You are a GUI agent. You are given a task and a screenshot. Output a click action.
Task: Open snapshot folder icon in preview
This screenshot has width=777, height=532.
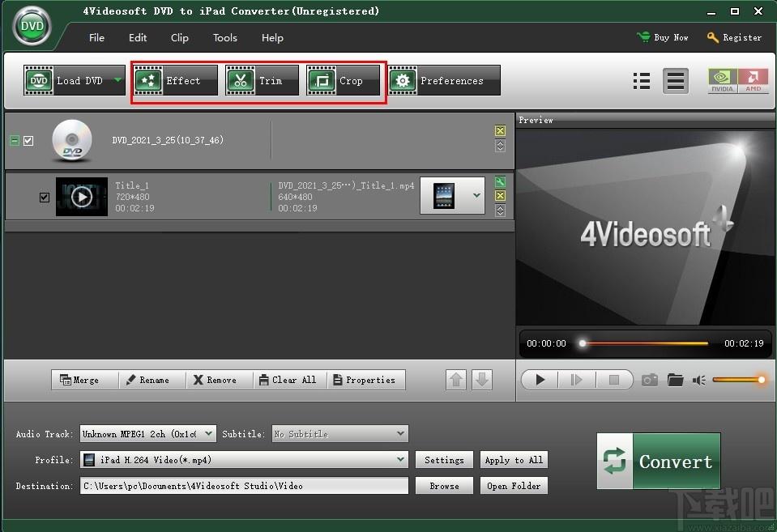click(x=676, y=380)
